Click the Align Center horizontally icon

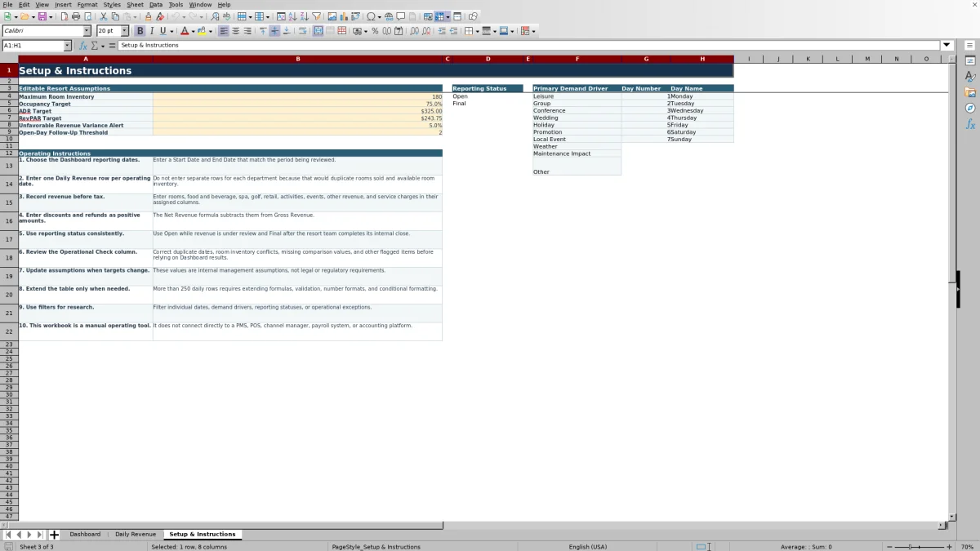(236, 31)
